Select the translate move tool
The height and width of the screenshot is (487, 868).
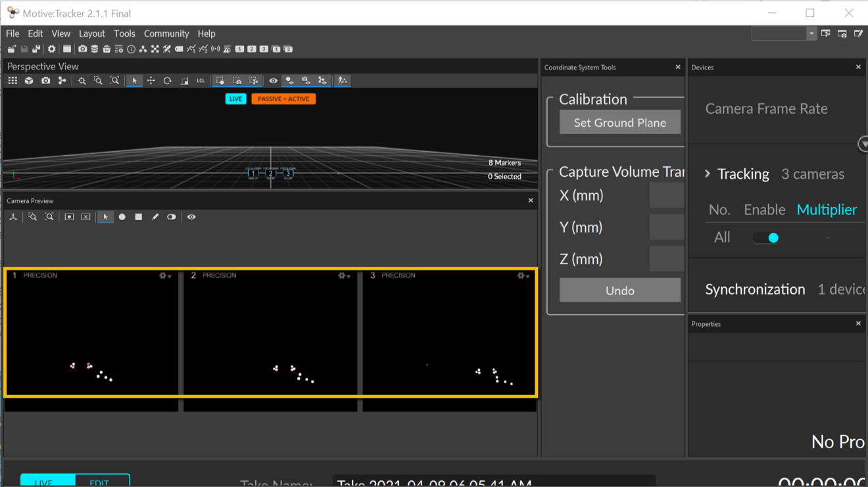[x=151, y=80]
